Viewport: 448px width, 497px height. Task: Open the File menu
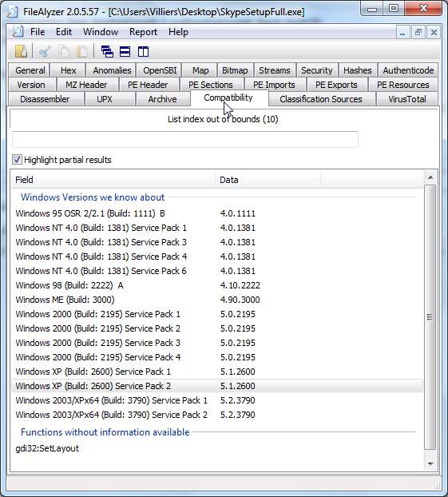coord(38,32)
